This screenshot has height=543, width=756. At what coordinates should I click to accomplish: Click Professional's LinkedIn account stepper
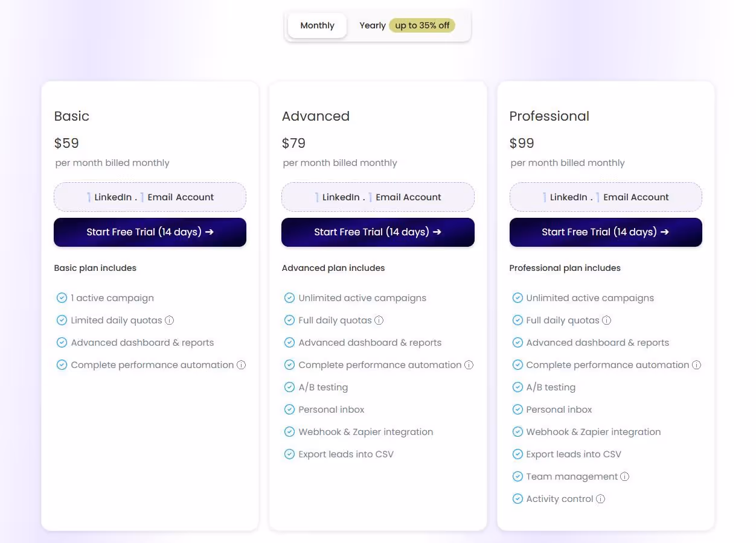click(x=568, y=197)
